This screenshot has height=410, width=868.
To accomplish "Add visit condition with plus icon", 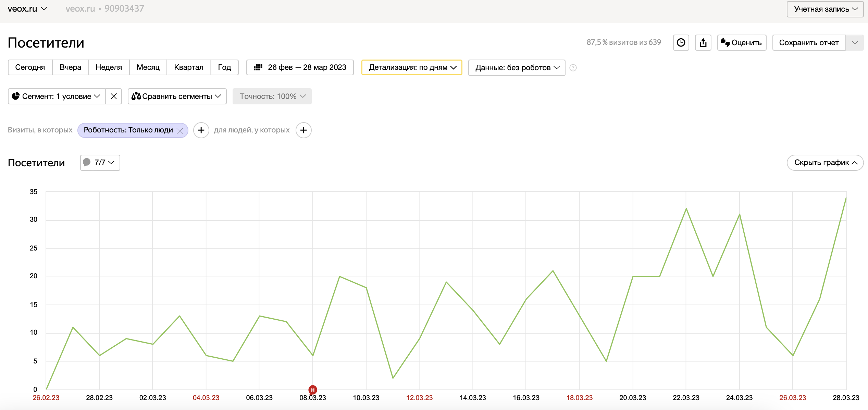I will [x=201, y=130].
